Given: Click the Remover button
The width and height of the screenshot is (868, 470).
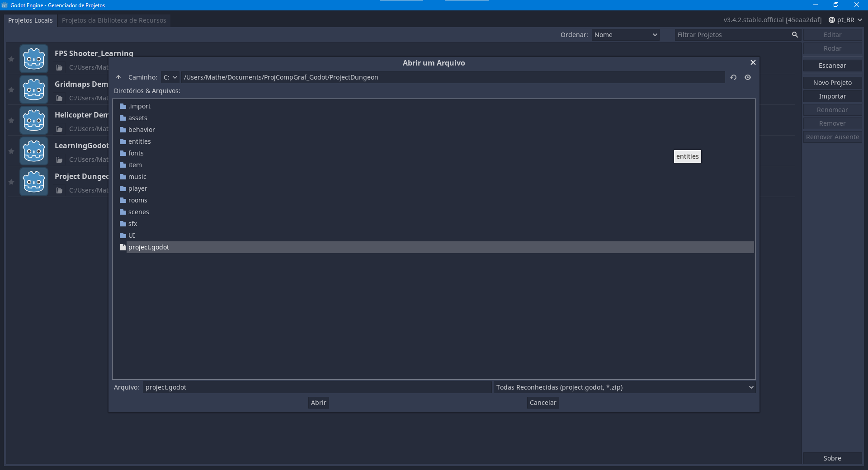Looking at the screenshot, I should pyautogui.click(x=832, y=123).
